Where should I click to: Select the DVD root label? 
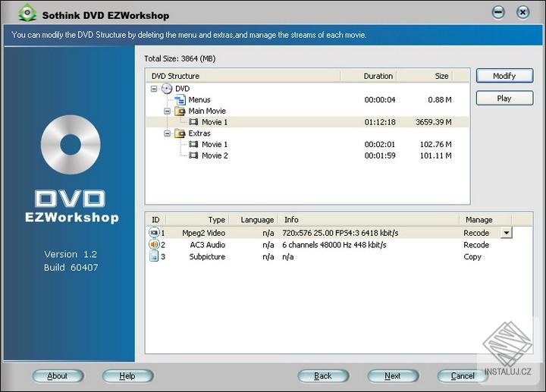click(x=183, y=89)
